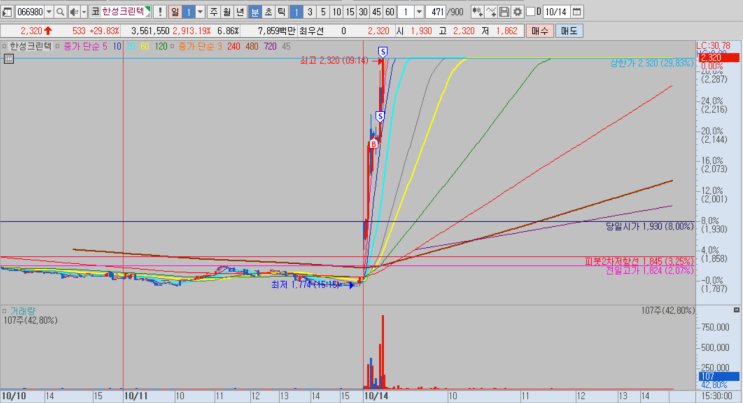Click the lower S sell marker on the candle
Screen dimensions: 743x403
tap(380, 116)
